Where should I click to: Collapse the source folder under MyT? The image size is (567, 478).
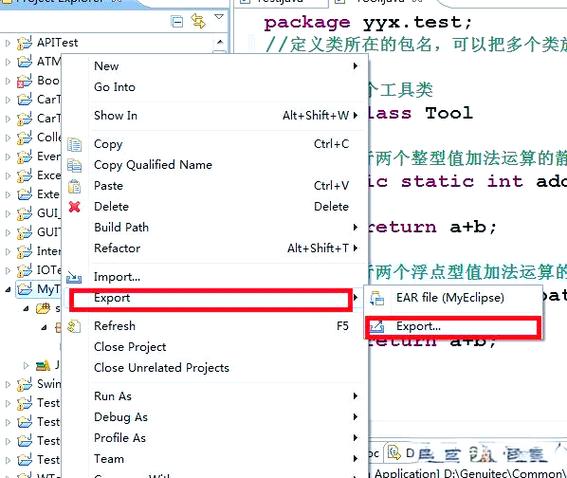click(26, 309)
